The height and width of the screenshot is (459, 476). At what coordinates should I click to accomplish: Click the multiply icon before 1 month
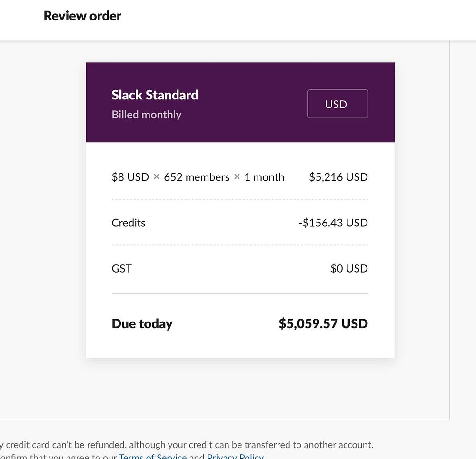click(237, 177)
